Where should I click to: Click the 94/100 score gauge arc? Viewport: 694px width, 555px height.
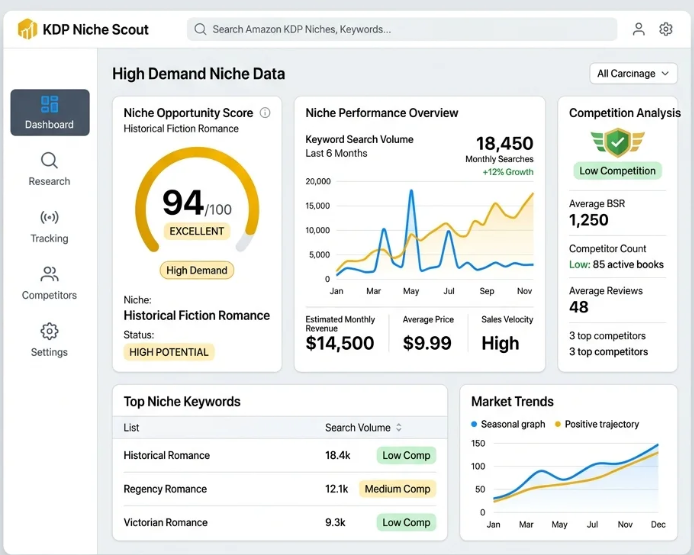[197, 199]
